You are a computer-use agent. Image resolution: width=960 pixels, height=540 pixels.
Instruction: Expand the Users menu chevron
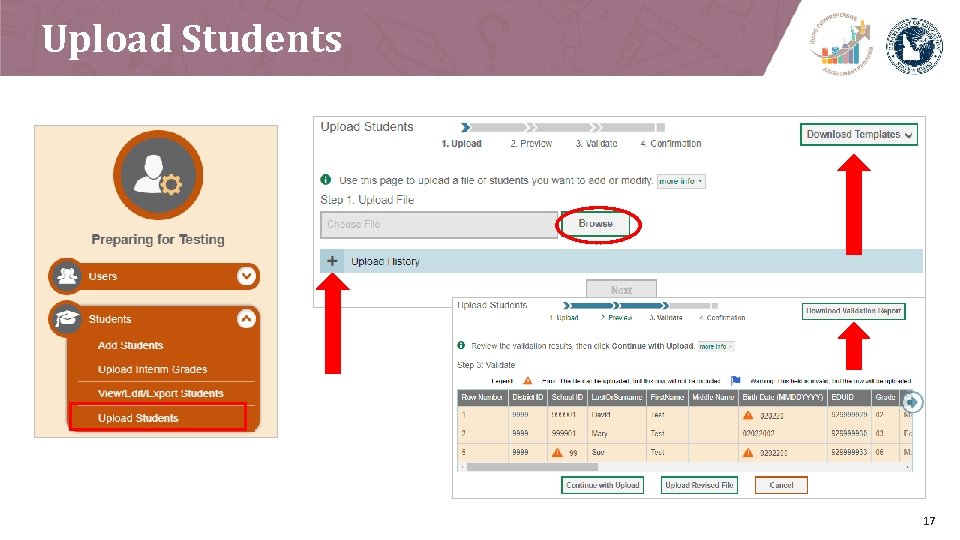point(246,276)
